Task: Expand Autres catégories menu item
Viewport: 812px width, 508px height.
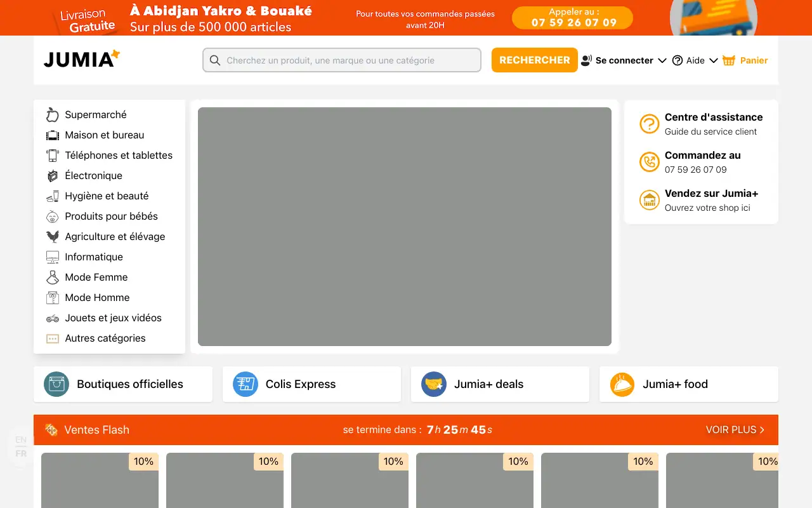Action: (105, 338)
